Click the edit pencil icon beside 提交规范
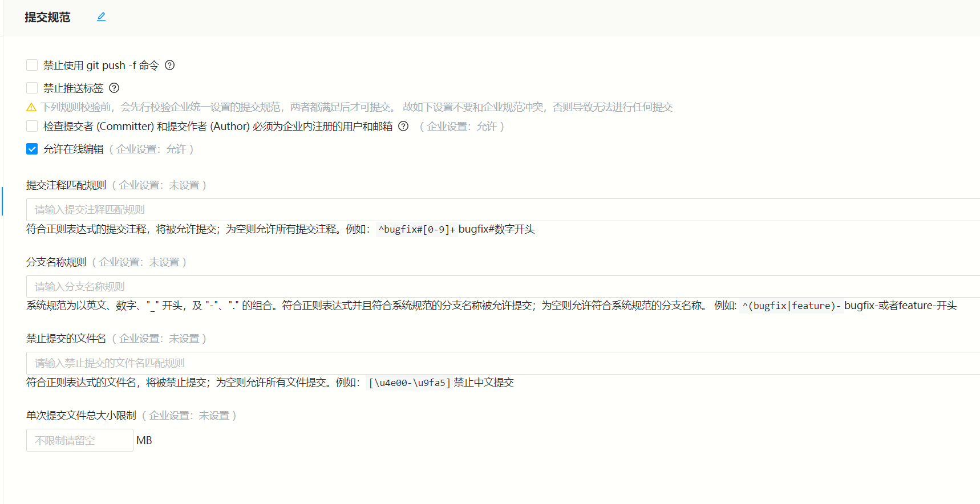980x504 pixels. tap(101, 17)
